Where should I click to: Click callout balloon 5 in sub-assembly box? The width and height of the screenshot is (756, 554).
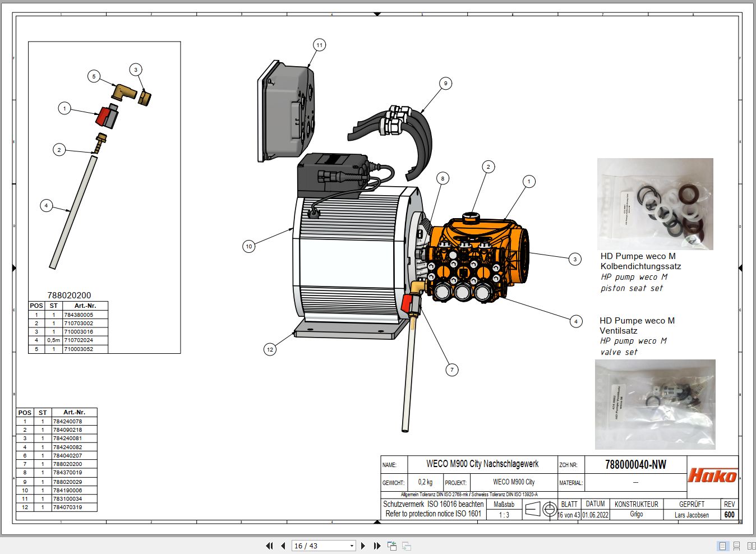click(x=94, y=76)
